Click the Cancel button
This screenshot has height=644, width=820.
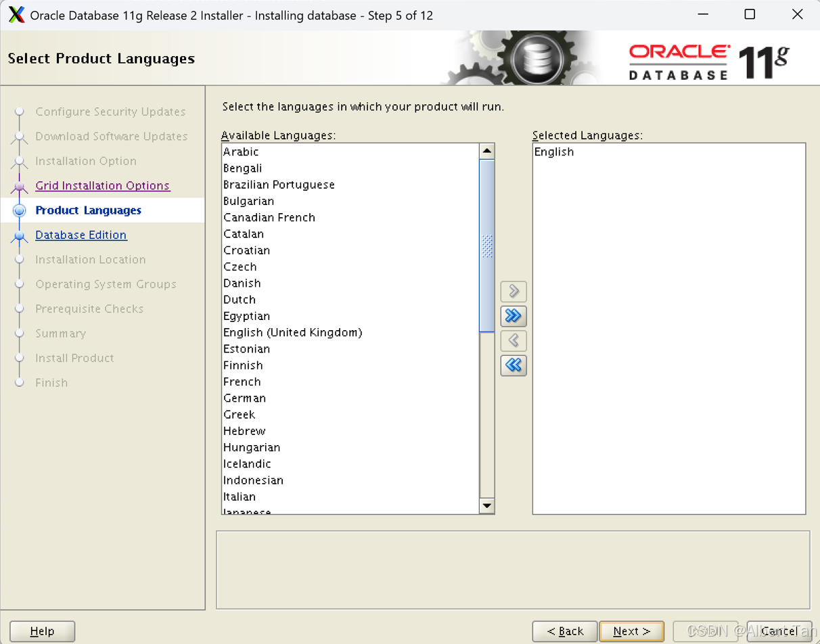tap(779, 631)
